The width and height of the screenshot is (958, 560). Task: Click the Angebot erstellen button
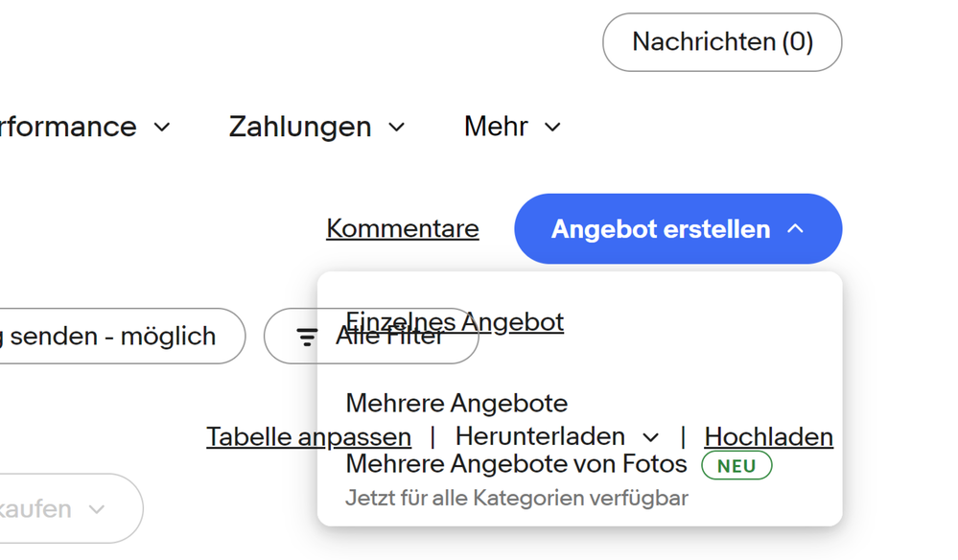tap(661, 228)
